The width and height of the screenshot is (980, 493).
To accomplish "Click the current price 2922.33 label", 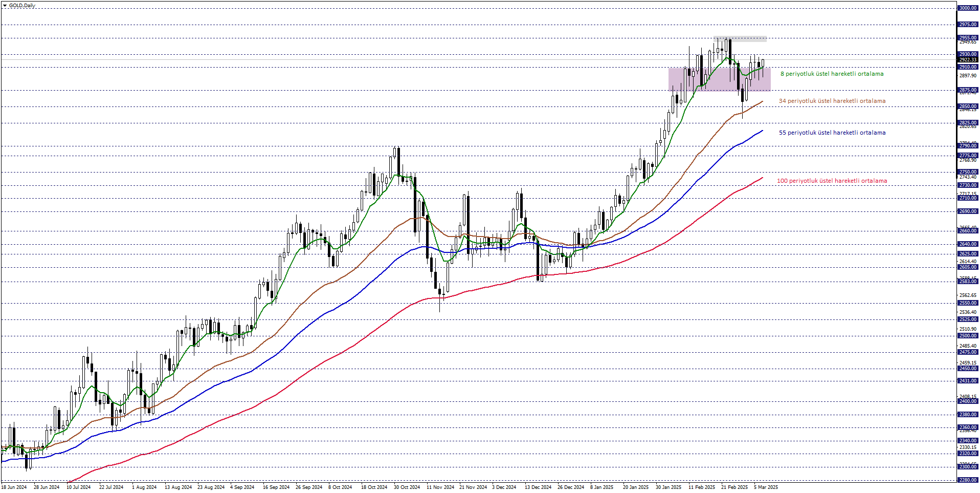I will pyautogui.click(x=968, y=60).
